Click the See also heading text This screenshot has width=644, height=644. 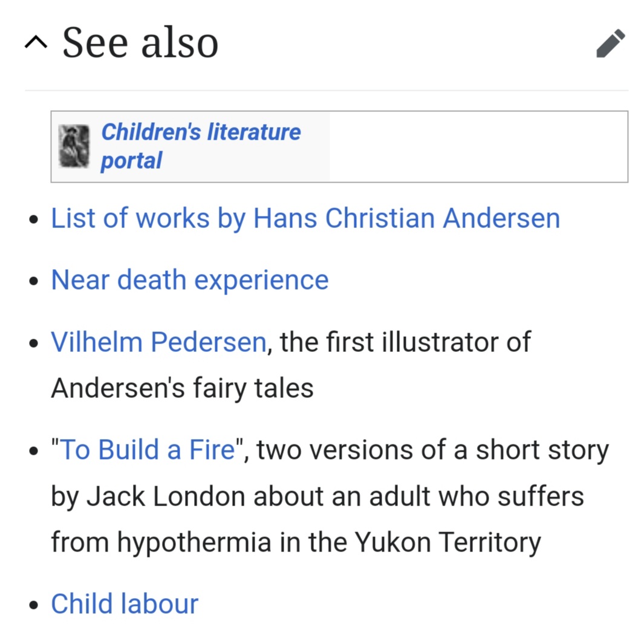[140, 42]
